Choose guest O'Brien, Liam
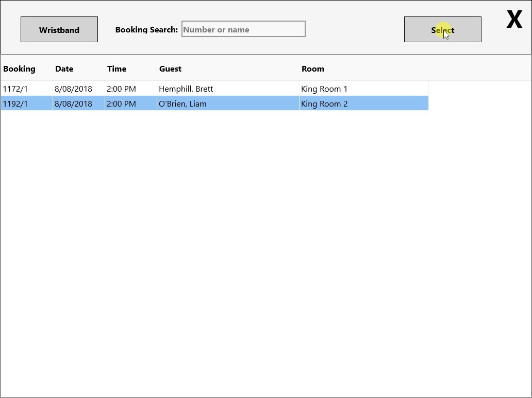This screenshot has width=532, height=398. [x=228, y=103]
